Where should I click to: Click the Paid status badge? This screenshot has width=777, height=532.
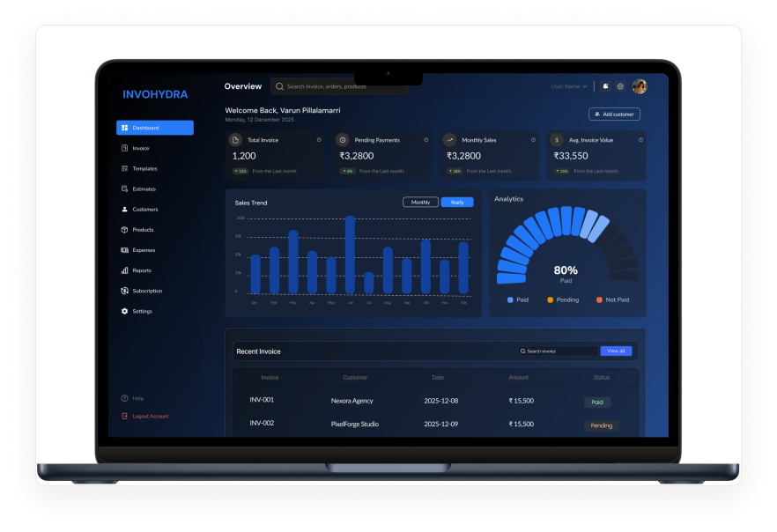pyautogui.click(x=597, y=403)
